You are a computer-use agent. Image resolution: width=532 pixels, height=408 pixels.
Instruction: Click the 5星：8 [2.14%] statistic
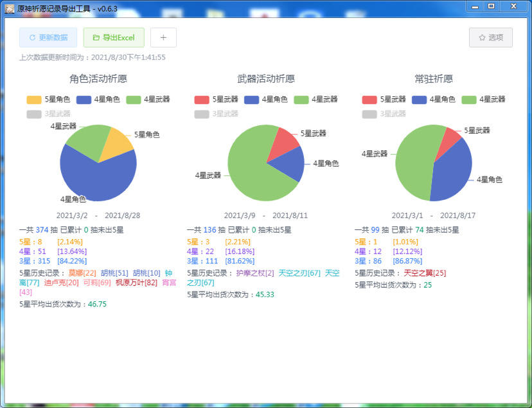coord(51,242)
